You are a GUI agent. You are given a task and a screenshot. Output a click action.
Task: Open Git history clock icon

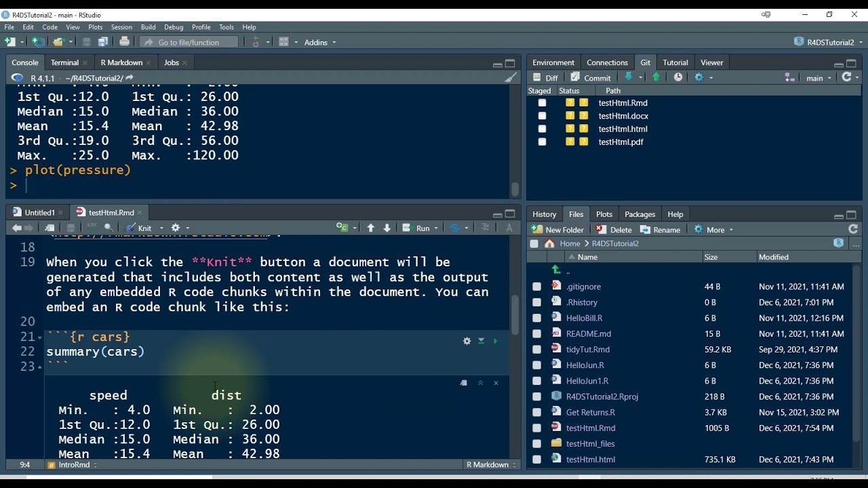678,77
